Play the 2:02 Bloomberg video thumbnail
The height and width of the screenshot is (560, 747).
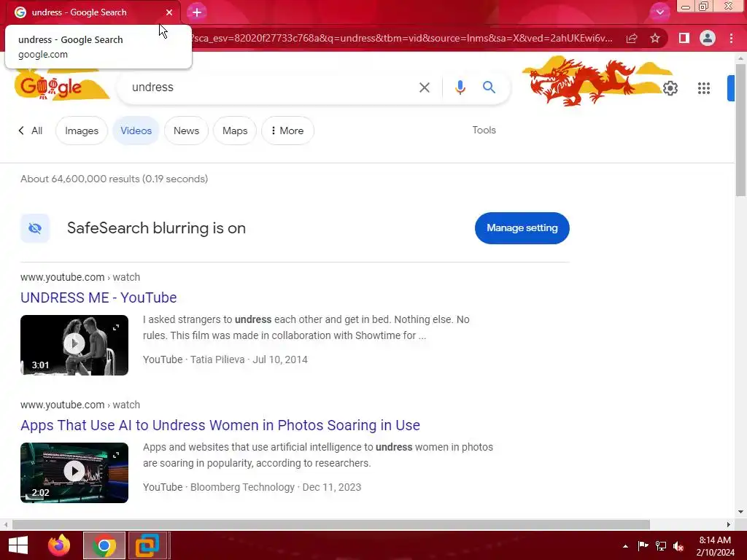[74, 472]
